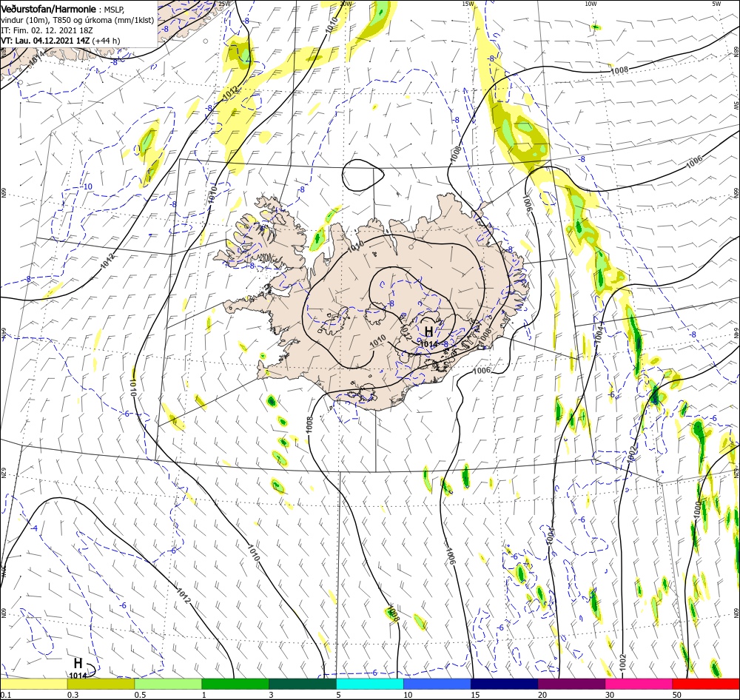Click the '1000' isobar label
Image resolution: width=740 pixels, height=700 pixels.
point(698,511)
